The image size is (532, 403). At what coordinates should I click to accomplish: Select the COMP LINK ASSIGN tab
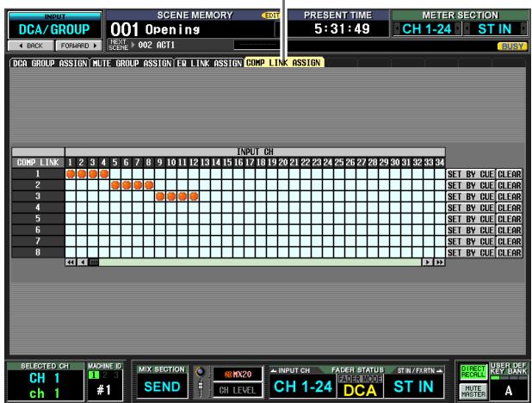283,63
